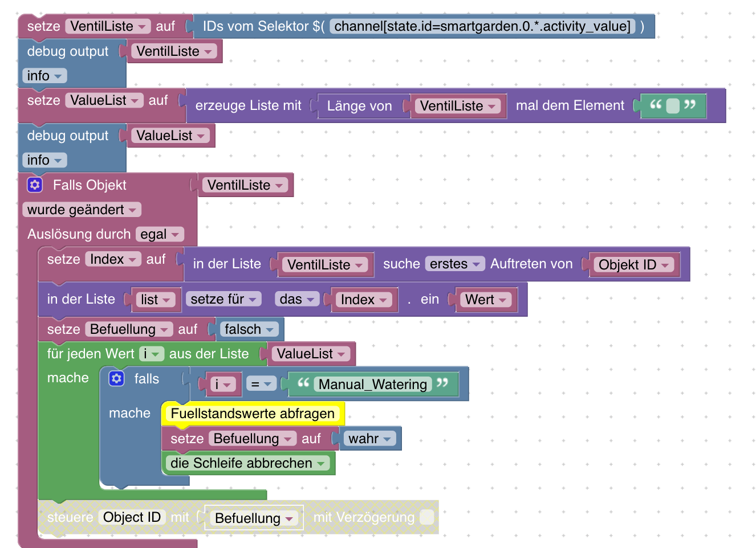Open ValueList variable dropdown in second debug output
756x548 pixels.
[170, 136]
